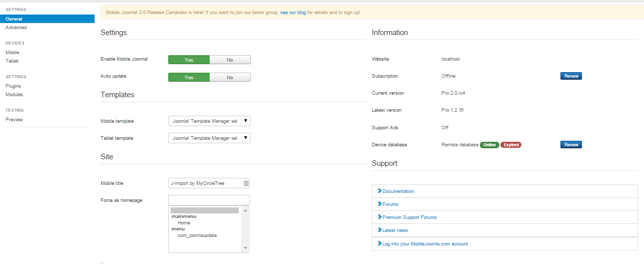Click the Premium Support Forums chevron icon
Image resolution: width=644 pixels, height=264 pixels.
click(x=380, y=217)
